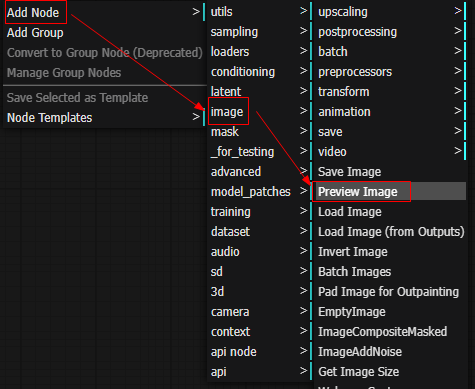Viewport: 475px width, 389px height.
Task: Click the arrow beside utils
Action: (x=303, y=11)
